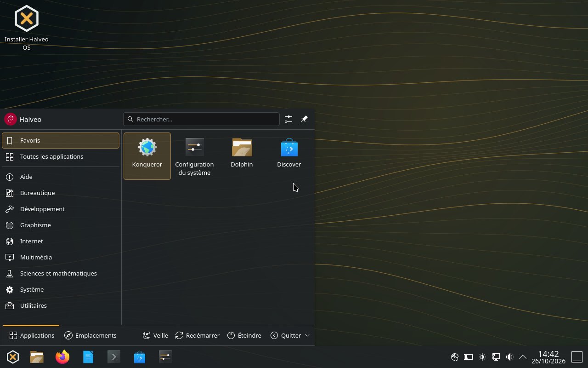Image resolution: width=588 pixels, height=368 pixels.
Task: Pin the application launcher open
Action: tap(304, 119)
